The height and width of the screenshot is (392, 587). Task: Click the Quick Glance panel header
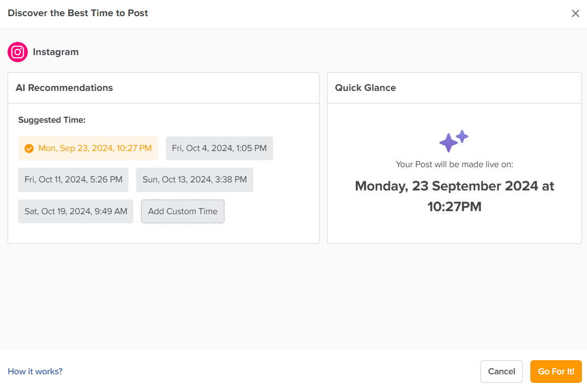click(x=366, y=87)
